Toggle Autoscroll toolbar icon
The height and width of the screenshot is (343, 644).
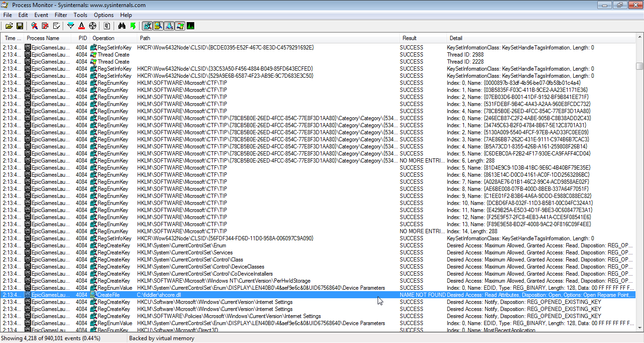point(45,25)
